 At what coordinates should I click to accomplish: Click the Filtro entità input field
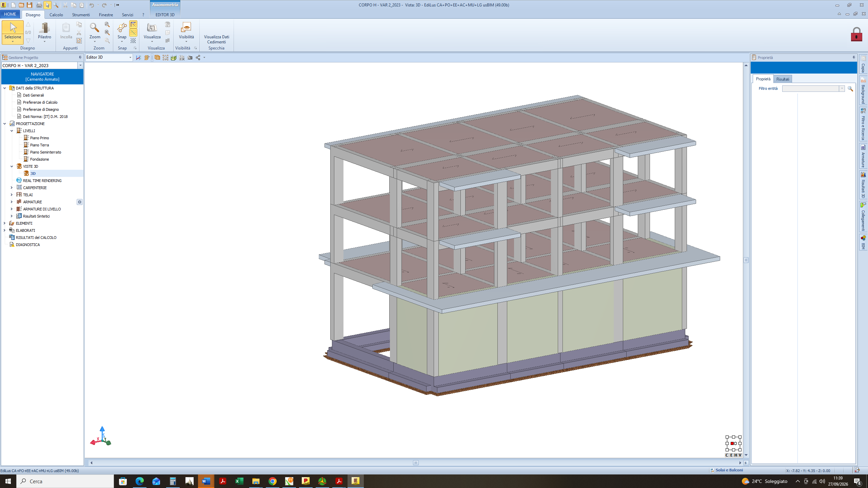(x=813, y=88)
